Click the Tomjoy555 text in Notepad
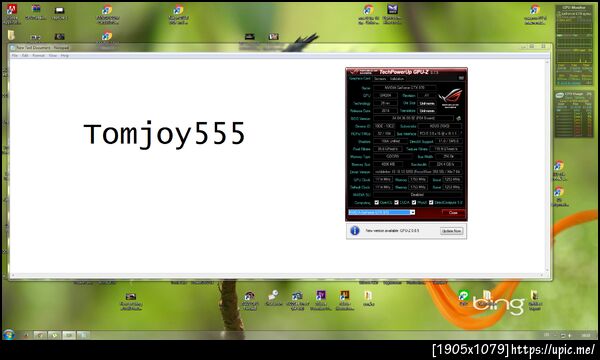The height and width of the screenshot is (360, 600). point(164,134)
